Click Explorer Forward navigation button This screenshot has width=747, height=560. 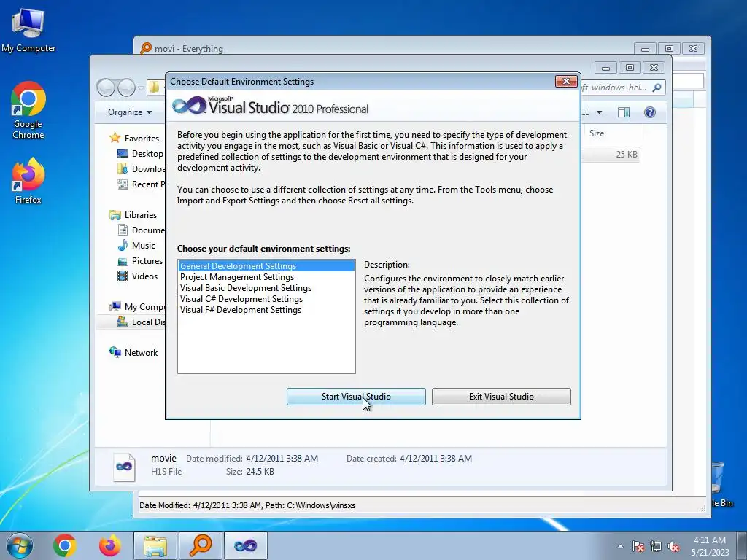click(x=126, y=87)
